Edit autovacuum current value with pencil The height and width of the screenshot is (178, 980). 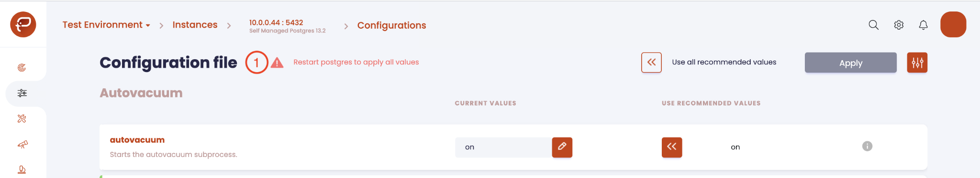click(562, 147)
